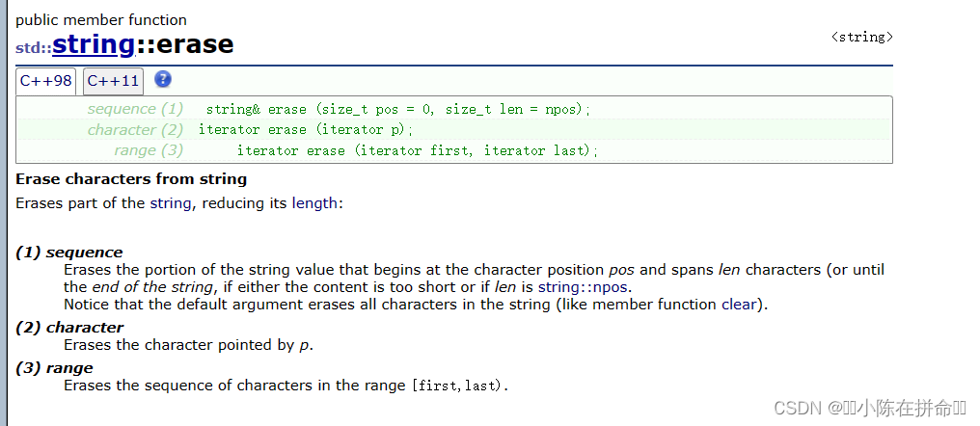Click the erase(iterator first, iterator last) signature
This screenshot has height=426, width=980.
tap(418, 150)
